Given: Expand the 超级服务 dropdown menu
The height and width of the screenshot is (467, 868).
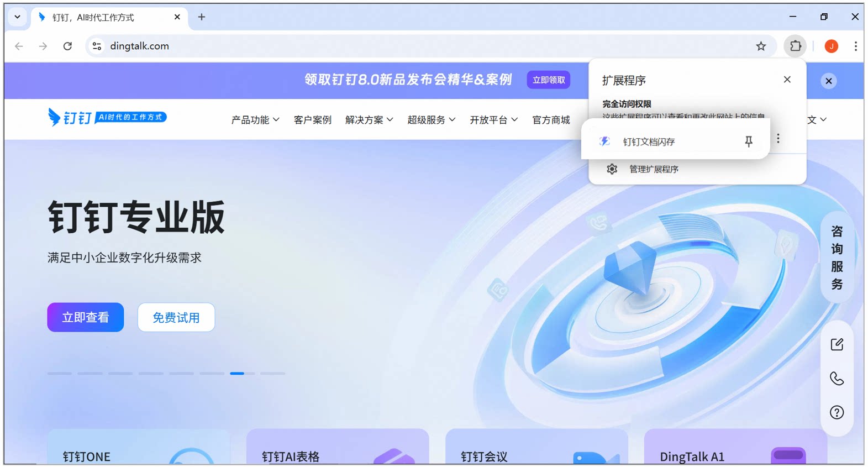Looking at the screenshot, I should pyautogui.click(x=432, y=120).
